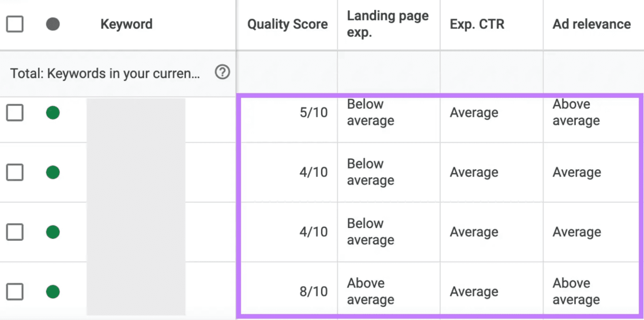644x320 pixels.
Task: Sort by the Ad relevance column header
Action: point(591,24)
